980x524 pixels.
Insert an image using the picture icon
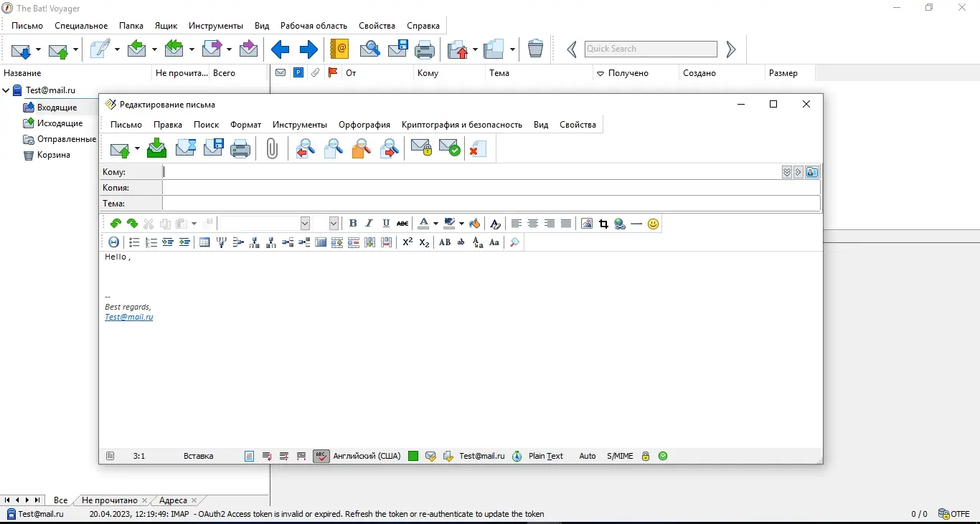pyautogui.click(x=587, y=224)
